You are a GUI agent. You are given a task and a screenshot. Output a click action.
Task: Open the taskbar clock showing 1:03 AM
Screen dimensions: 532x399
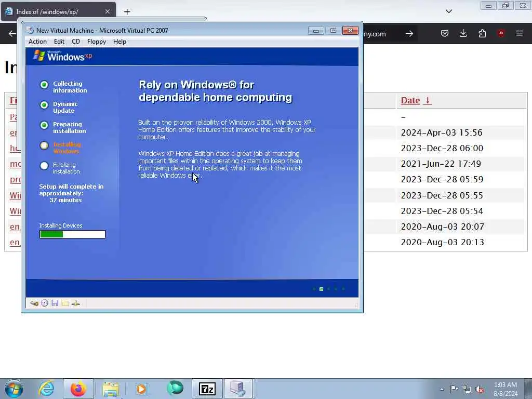coord(506,389)
